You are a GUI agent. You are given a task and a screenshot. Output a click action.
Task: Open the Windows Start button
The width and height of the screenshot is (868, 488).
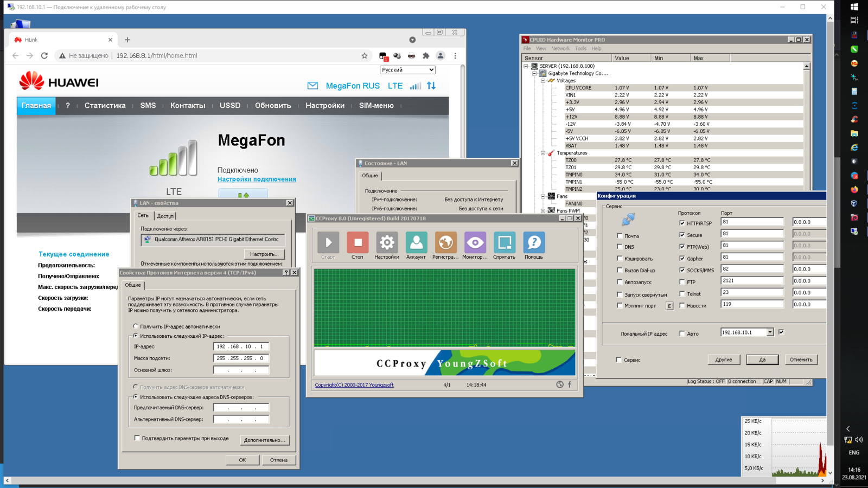854,7
